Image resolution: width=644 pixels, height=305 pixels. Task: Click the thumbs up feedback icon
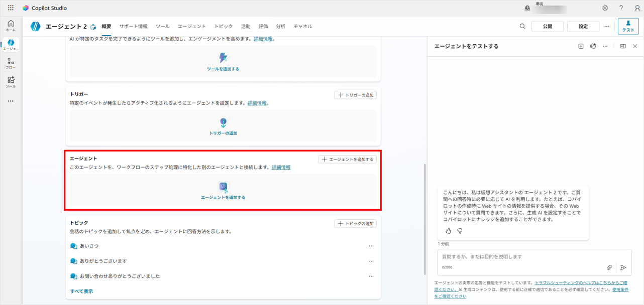(x=449, y=231)
